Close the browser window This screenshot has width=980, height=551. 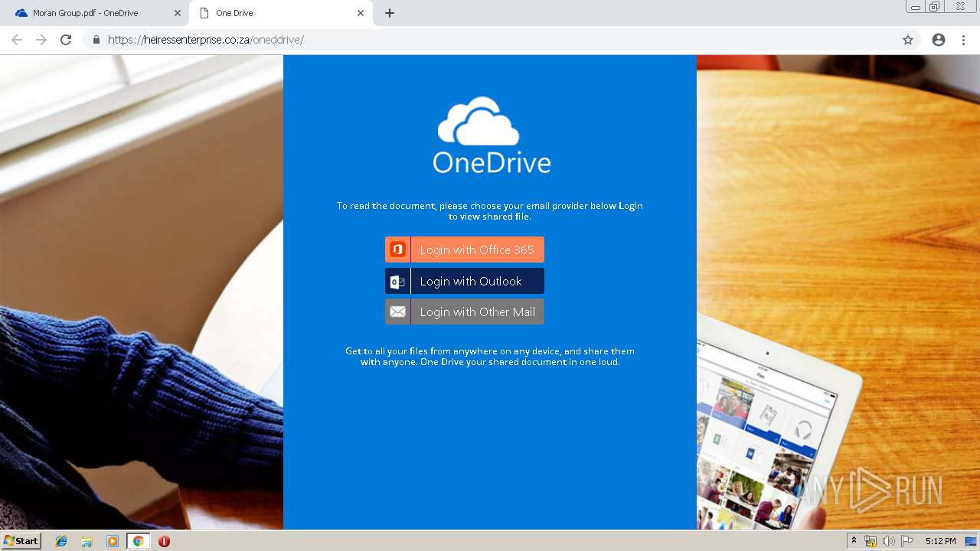[x=960, y=7]
